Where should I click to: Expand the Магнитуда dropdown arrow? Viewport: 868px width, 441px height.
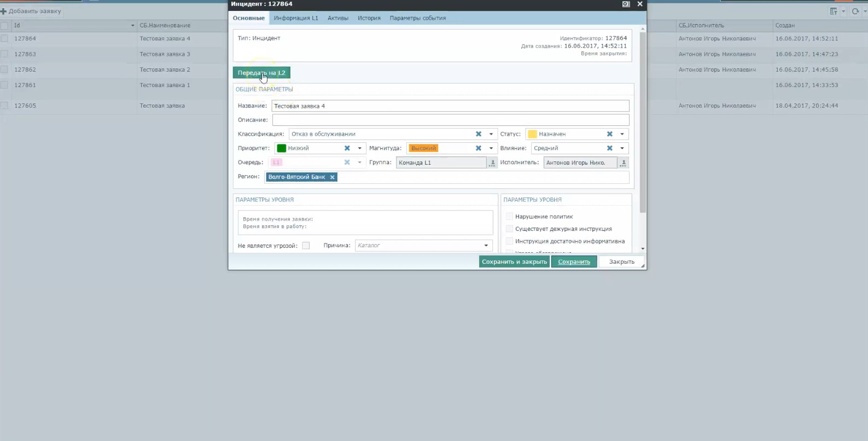point(491,148)
